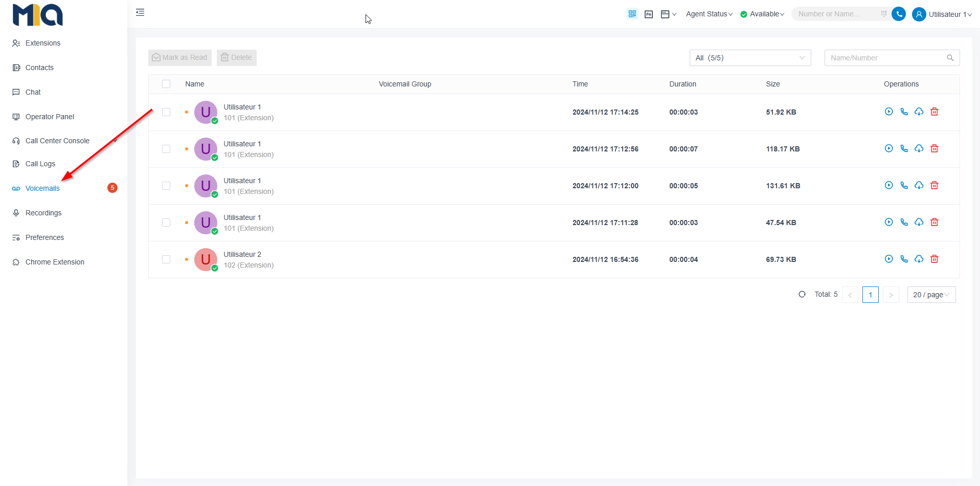980x486 pixels.
Task: Collapse the sidebar with the menu fold icon
Action: pos(140,12)
